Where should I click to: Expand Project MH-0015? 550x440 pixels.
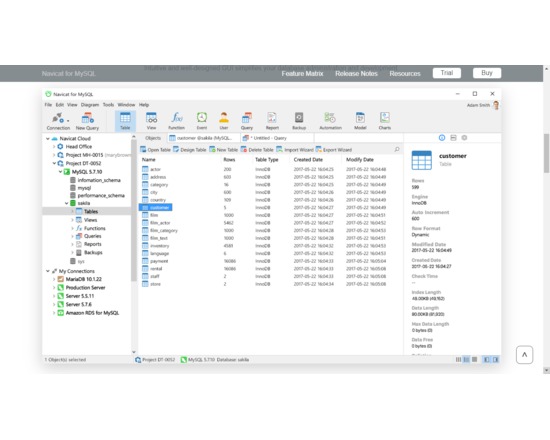[x=54, y=155]
